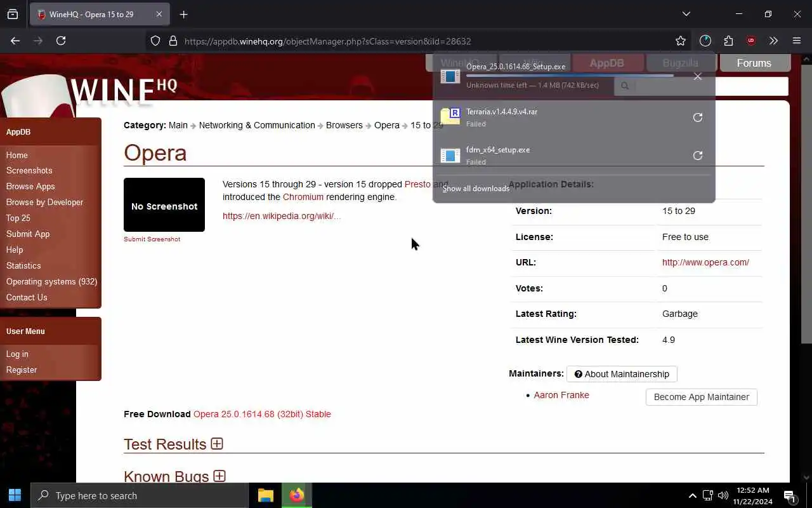Viewport: 812px width, 508px height.
Task: Click the Terraria rar file icon
Action: pyautogui.click(x=450, y=116)
